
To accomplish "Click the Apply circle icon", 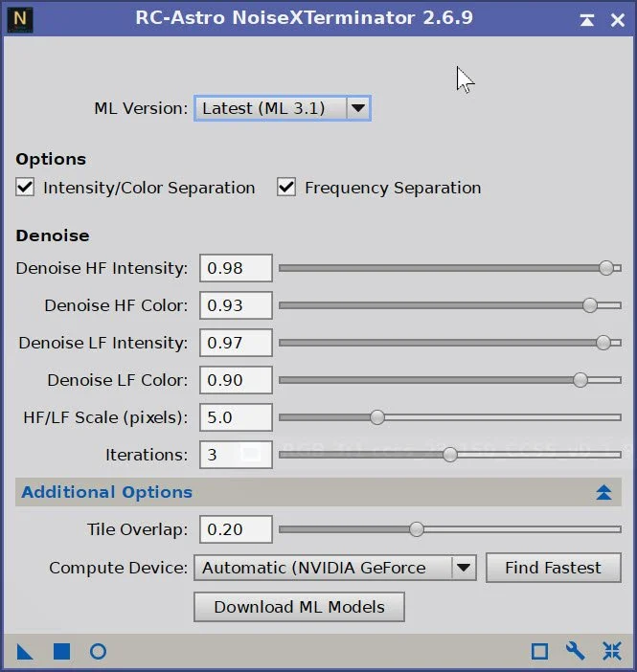I will click(x=99, y=652).
